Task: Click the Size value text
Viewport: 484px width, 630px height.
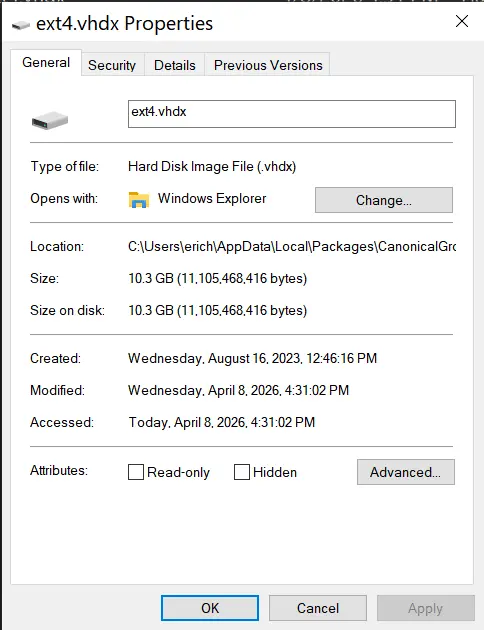Action: pyautogui.click(x=218, y=278)
